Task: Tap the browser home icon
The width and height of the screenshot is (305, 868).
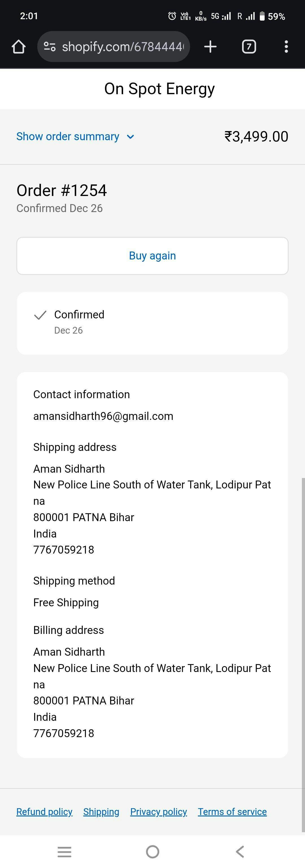Action: (19, 47)
